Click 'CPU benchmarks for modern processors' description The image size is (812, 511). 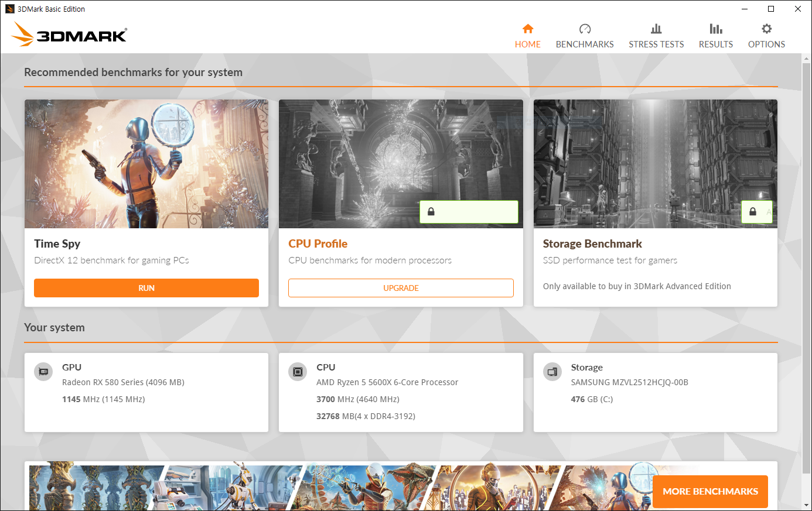tap(370, 260)
